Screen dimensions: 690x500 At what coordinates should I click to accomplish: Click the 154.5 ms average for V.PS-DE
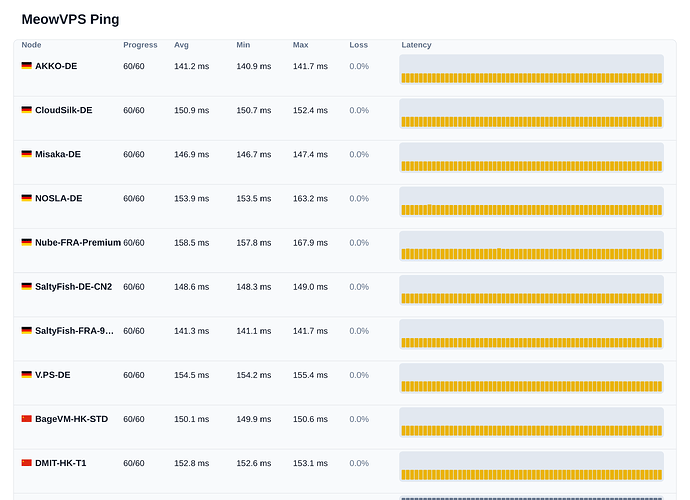191,375
